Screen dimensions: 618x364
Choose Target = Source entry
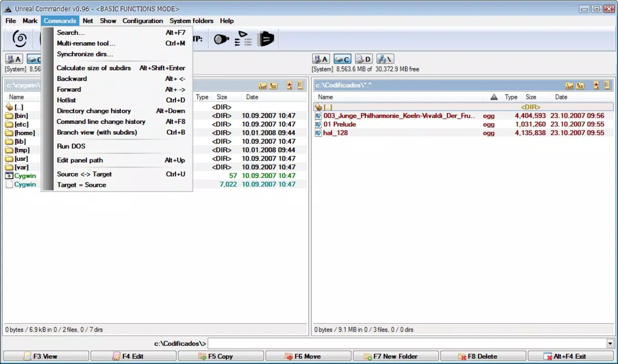(x=122, y=185)
